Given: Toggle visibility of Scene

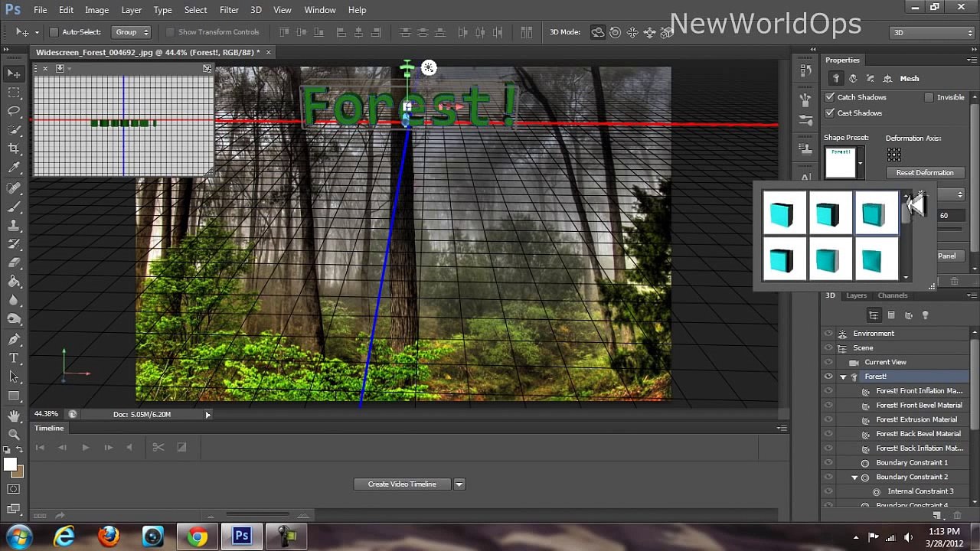Looking at the screenshot, I should coord(828,348).
